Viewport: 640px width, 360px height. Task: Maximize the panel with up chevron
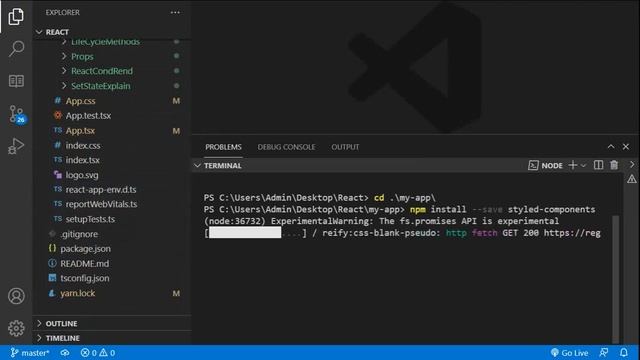click(611, 147)
